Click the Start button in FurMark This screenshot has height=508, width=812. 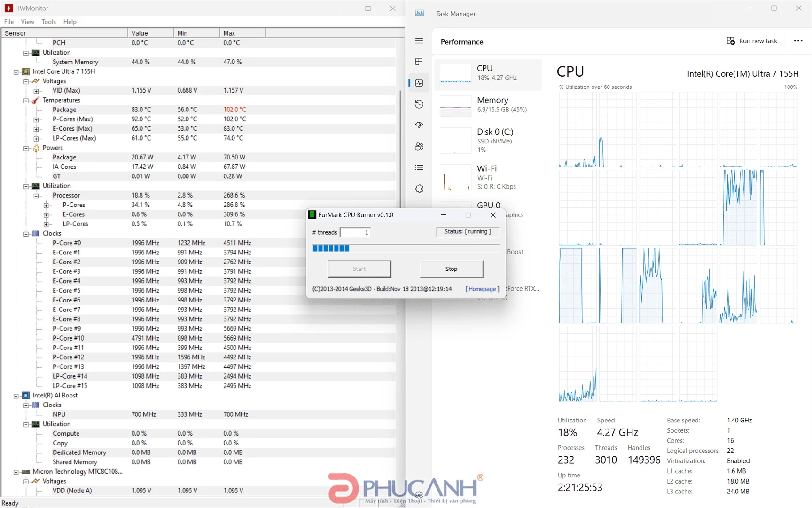pyautogui.click(x=359, y=269)
